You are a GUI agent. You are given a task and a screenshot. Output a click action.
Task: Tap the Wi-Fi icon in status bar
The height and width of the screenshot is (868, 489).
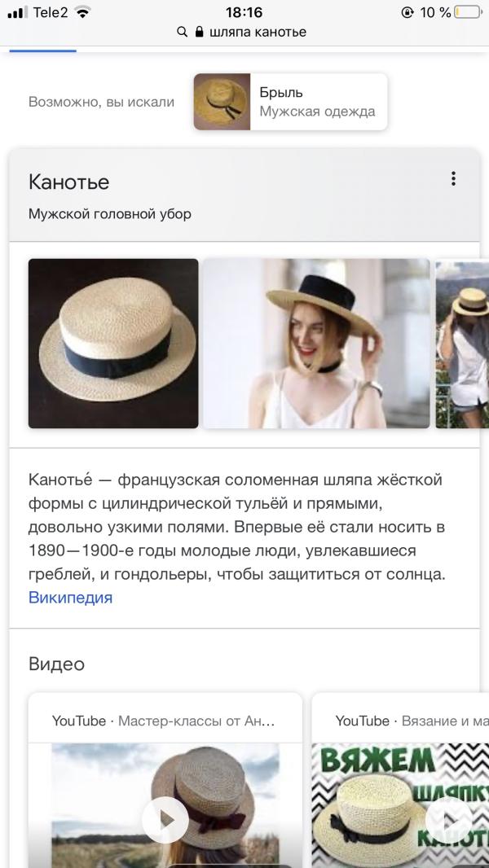83,12
